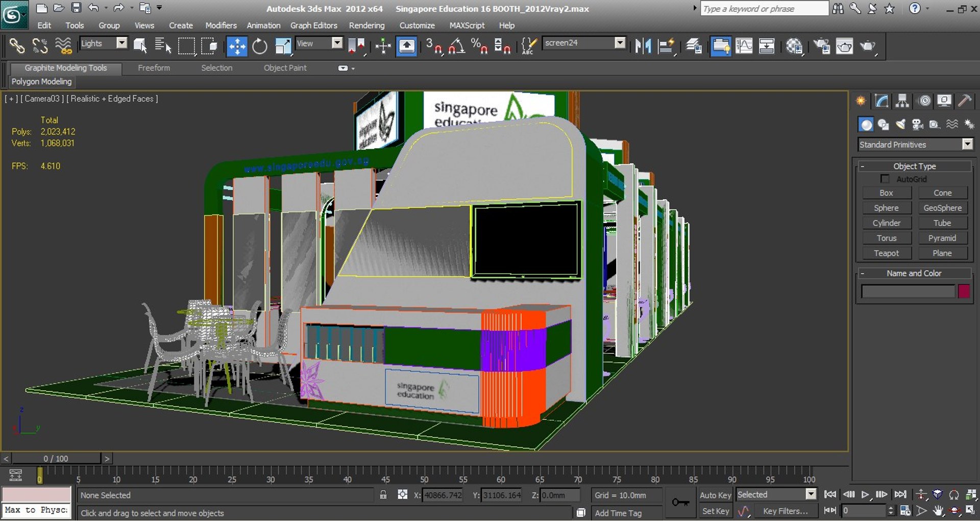Image resolution: width=980 pixels, height=521 pixels.
Task: Create a Teapot primitive button
Action: tap(887, 253)
